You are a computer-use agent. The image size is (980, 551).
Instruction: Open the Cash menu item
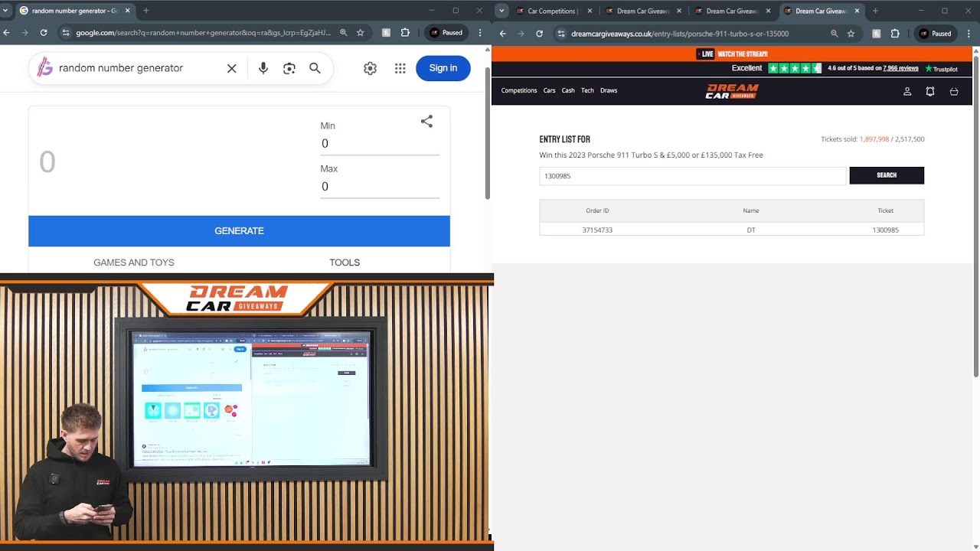[x=568, y=90]
